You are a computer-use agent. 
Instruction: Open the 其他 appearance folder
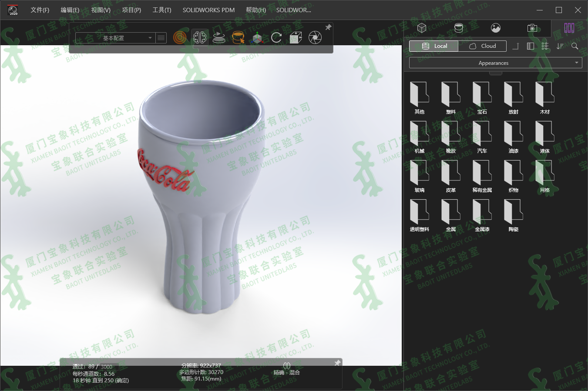(420, 98)
